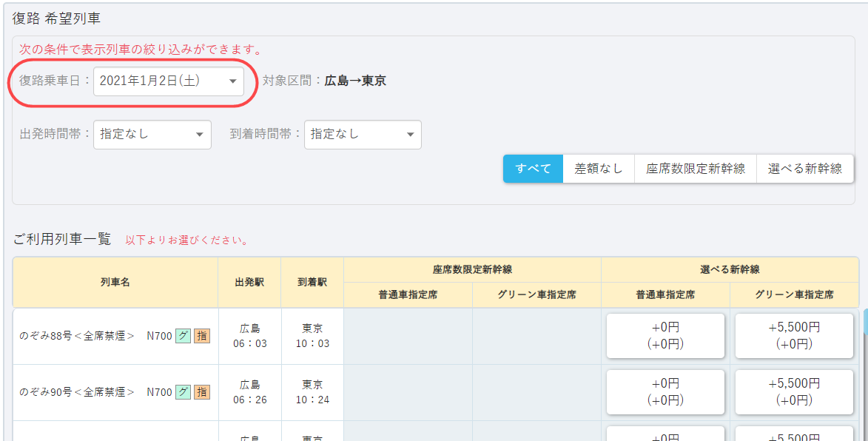This screenshot has width=868, height=441.
Task: Click the 列車名 column header
Action: click(x=115, y=282)
